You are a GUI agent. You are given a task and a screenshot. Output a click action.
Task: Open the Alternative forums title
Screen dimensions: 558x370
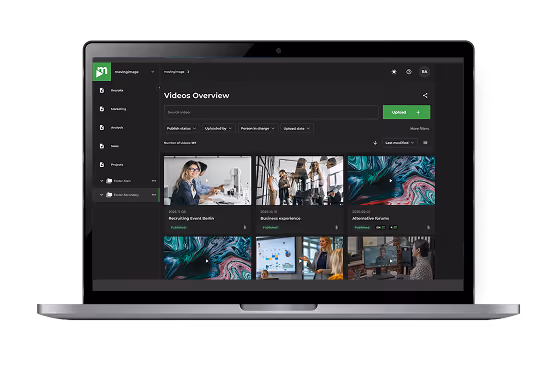[x=370, y=218]
